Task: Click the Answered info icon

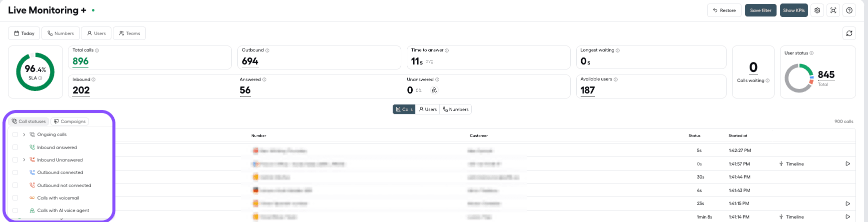Action: click(264, 79)
